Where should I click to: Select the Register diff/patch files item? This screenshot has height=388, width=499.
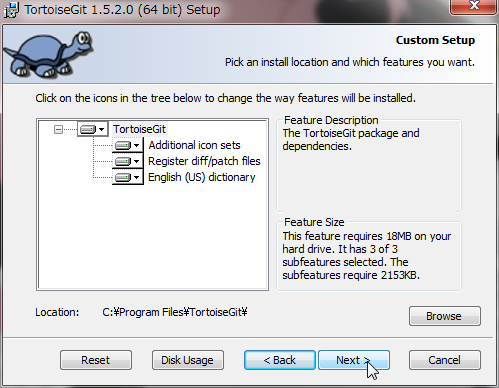[x=204, y=161]
